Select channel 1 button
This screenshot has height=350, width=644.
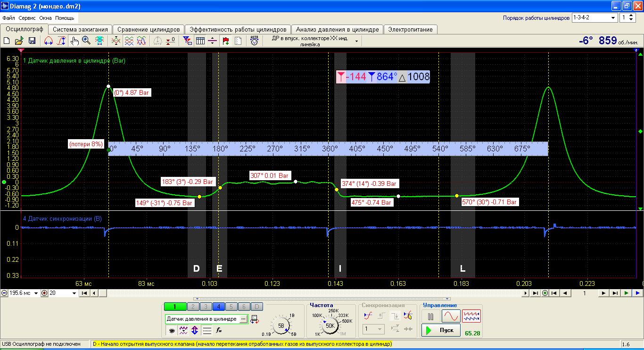tap(175, 307)
